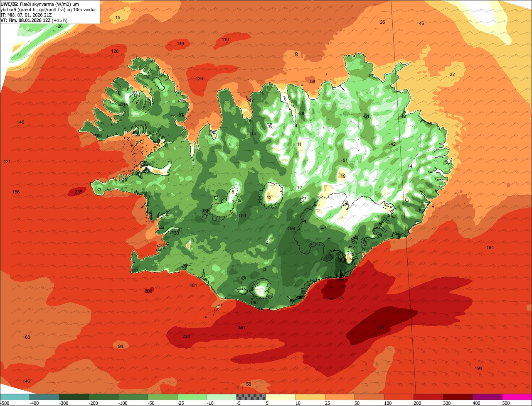
Task: Click the flux value 184 east of Iceland
Action: 490,247
